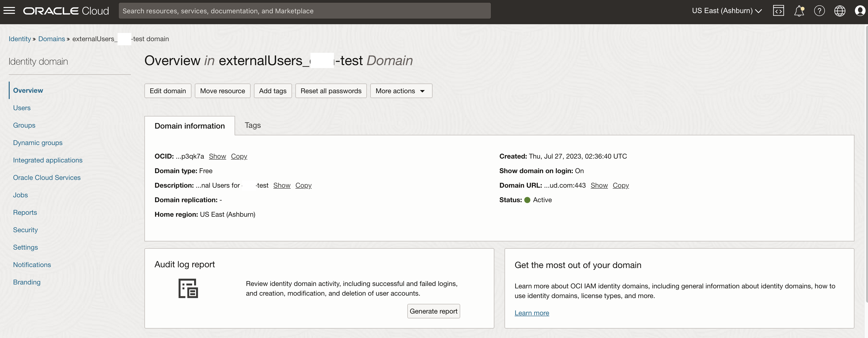The image size is (868, 338).
Task: Open the notifications bell icon
Action: coord(799,11)
